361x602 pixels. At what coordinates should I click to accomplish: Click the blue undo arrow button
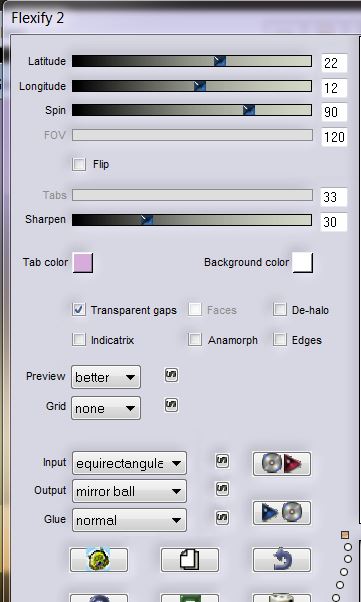[x=282, y=560]
